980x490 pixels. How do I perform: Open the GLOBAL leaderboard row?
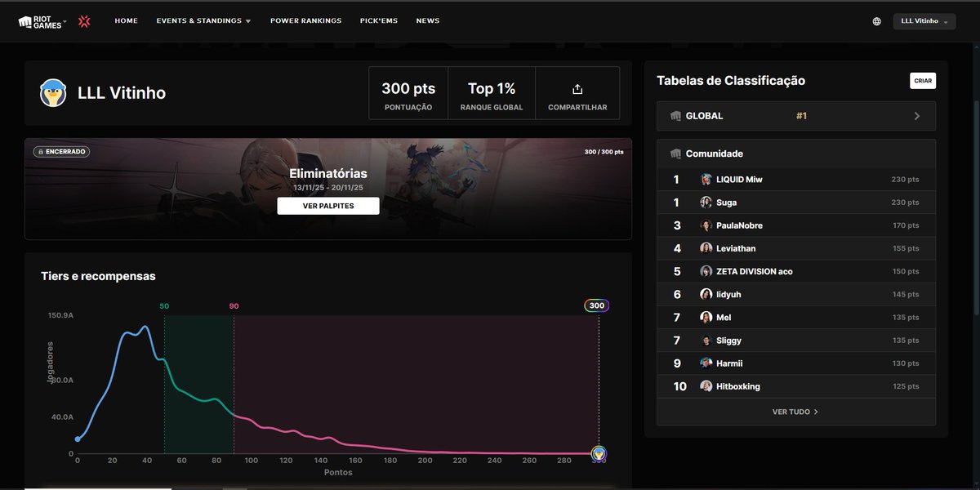(796, 116)
